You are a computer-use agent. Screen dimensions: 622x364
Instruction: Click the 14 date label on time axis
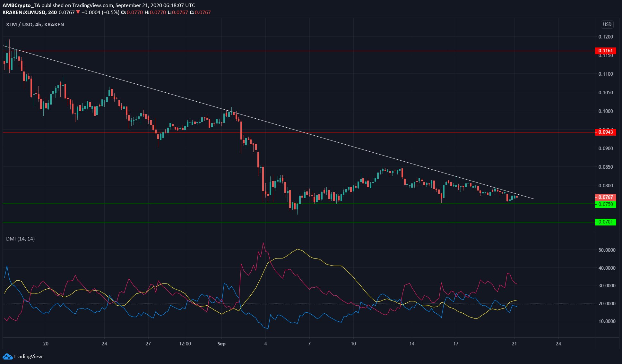click(x=412, y=344)
